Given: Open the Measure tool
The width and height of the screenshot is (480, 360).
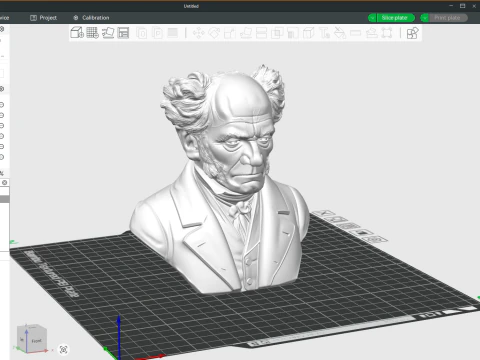Looking at the screenshot, I should [356, 33].
